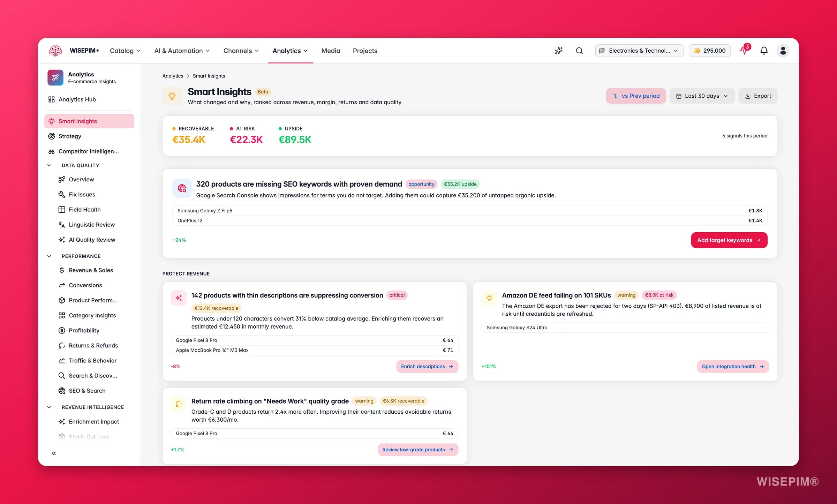Image resolution: width=837 pixels, height=504 pixels.
Task: Click the WISEPIM brain logo icon
Action: coord(55,51)
